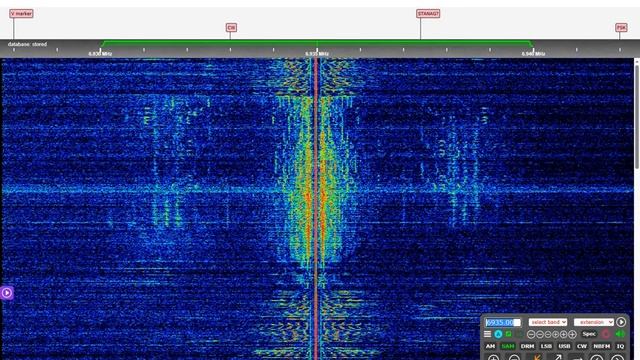Viewport: 640px width, 360px height.
Task: Select DRM demodulation mode
Action: 527,346
